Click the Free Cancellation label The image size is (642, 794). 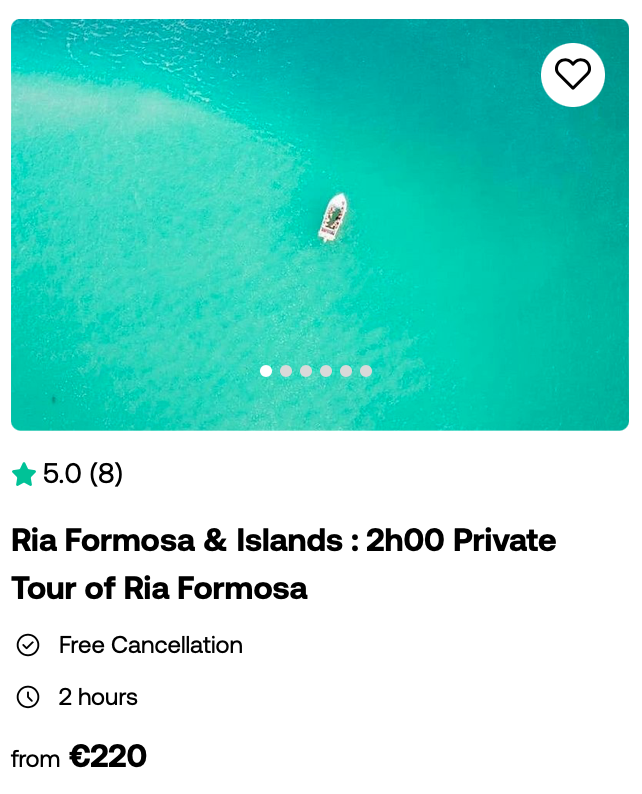[151, 645]
